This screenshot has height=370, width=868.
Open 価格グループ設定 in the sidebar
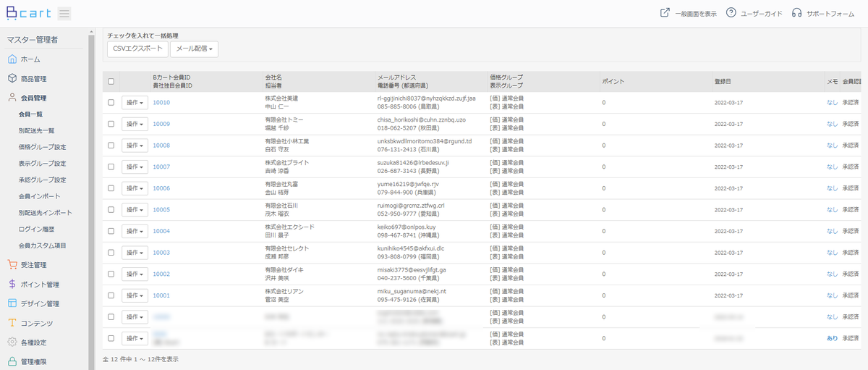click(42, 147)
